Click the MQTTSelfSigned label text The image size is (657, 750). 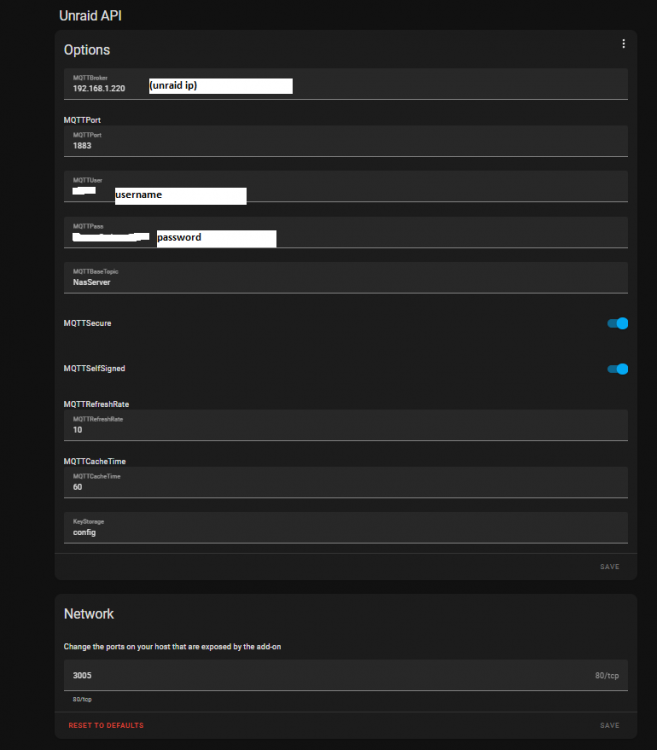click(94, 368)
